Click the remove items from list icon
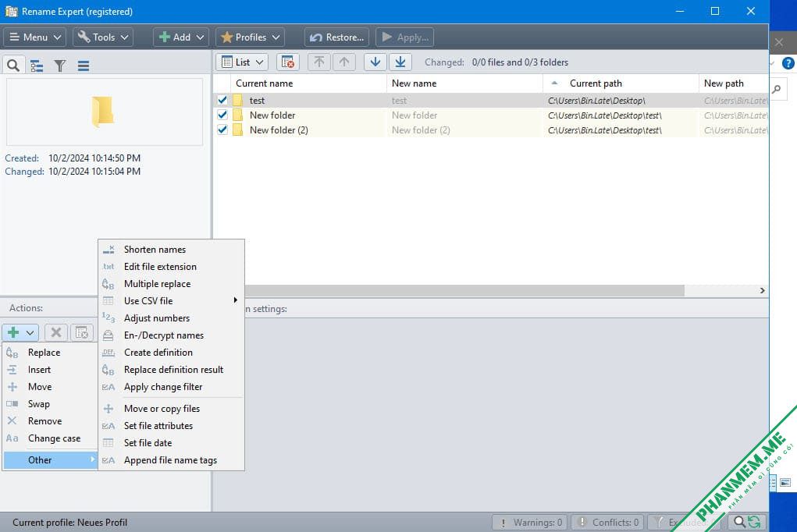The height and width of the screenshot is (532, 797). (288, 62)
